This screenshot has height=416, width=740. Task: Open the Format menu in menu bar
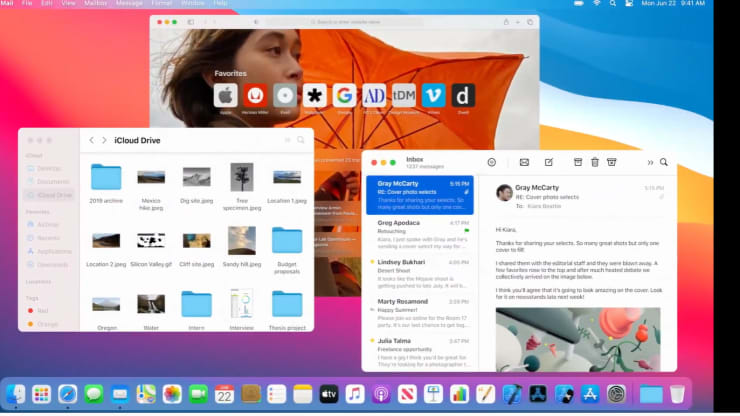162,4
